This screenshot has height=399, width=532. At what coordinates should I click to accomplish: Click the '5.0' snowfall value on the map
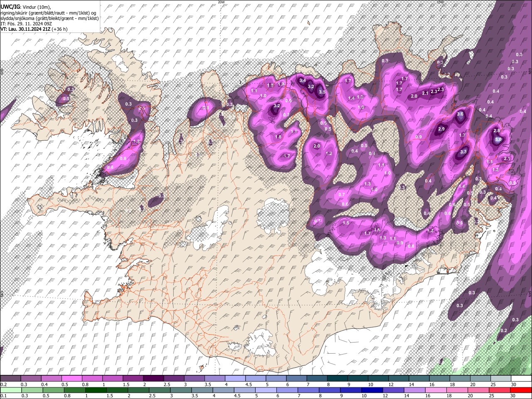pyautogui.click(x=498, y=140)
